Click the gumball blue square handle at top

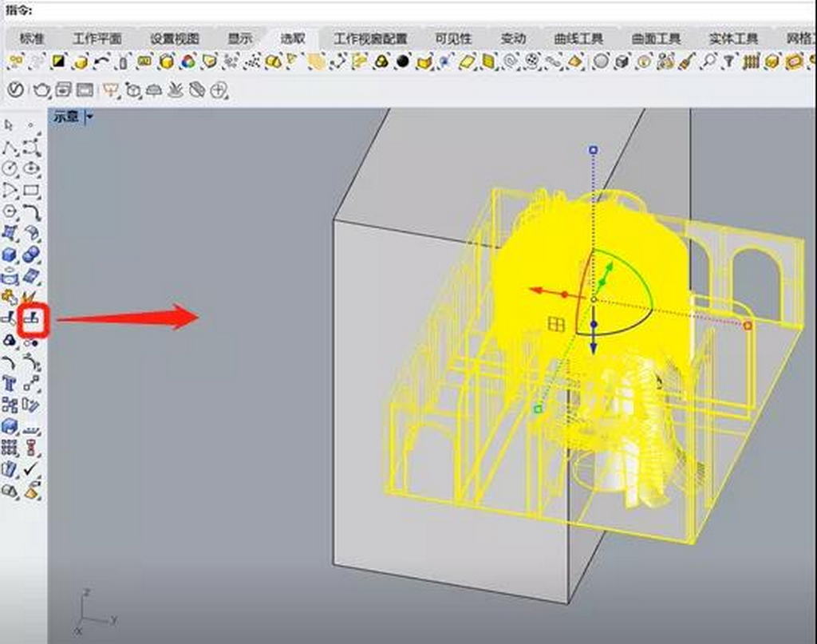593,149
